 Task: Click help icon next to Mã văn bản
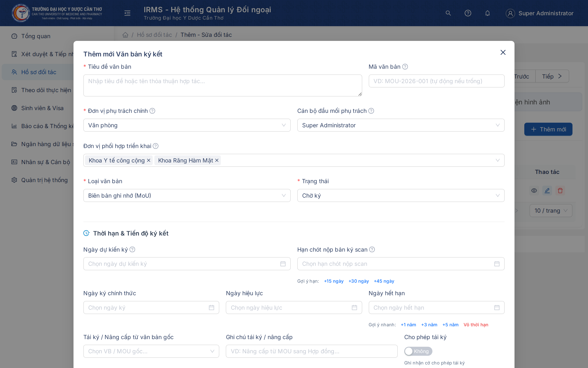pyautogui.click(x=405, y=67)
